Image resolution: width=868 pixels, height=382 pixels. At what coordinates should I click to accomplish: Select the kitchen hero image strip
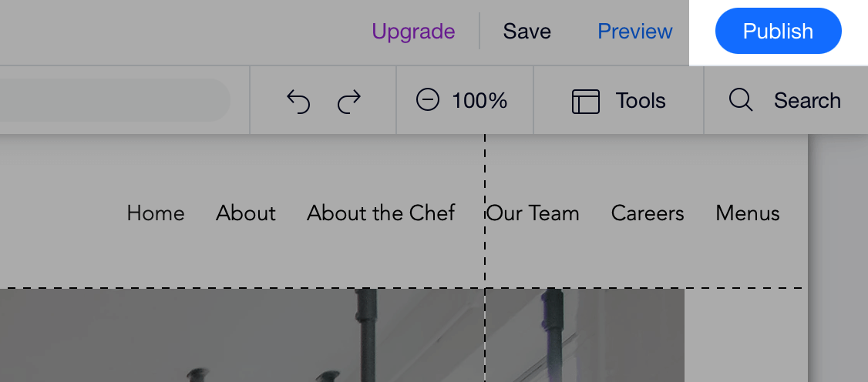[342, 335]
